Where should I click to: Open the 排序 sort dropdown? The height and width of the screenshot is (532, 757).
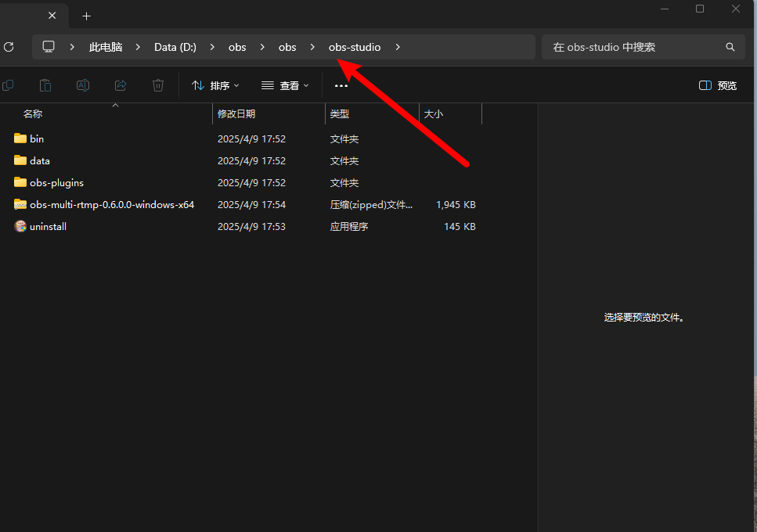tap(215, 85)
